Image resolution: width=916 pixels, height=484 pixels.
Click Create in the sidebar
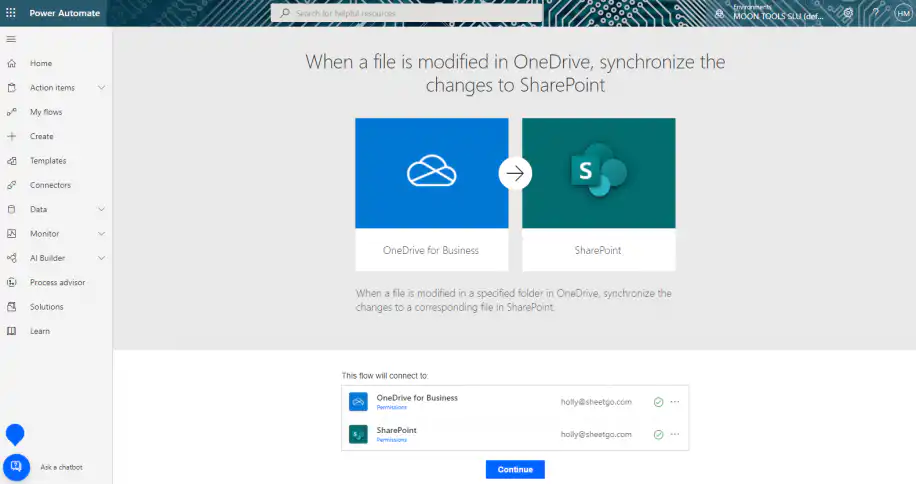(41, 136)
